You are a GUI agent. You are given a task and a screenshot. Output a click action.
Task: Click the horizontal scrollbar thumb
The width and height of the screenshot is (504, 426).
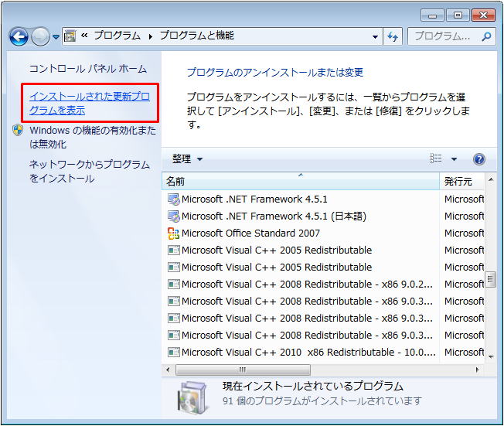[x=243, y=370]
